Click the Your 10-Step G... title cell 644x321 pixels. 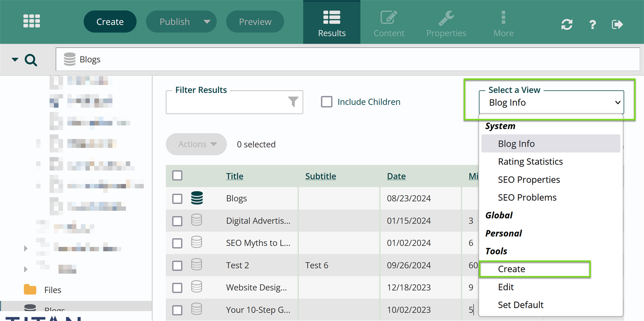tap(258, 310)
